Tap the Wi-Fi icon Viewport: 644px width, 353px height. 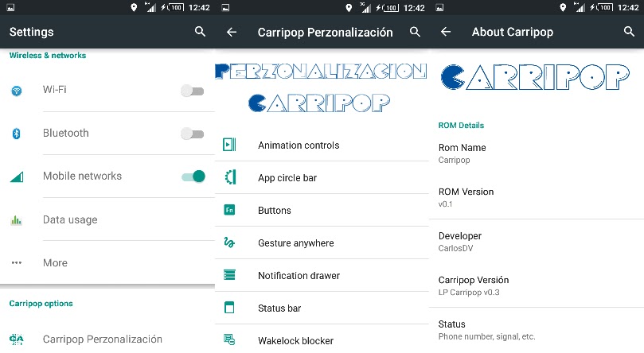point(17,91)
